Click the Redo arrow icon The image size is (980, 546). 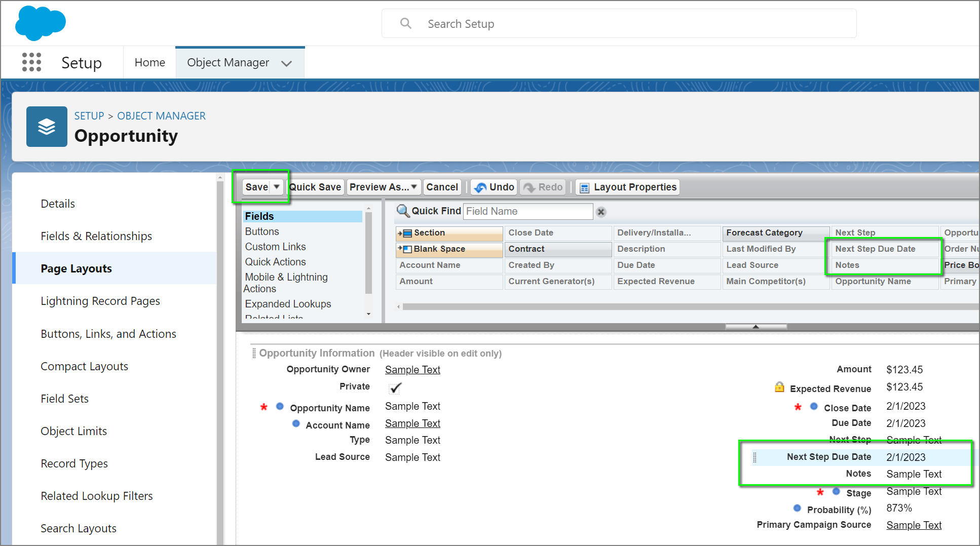[529, 187]
